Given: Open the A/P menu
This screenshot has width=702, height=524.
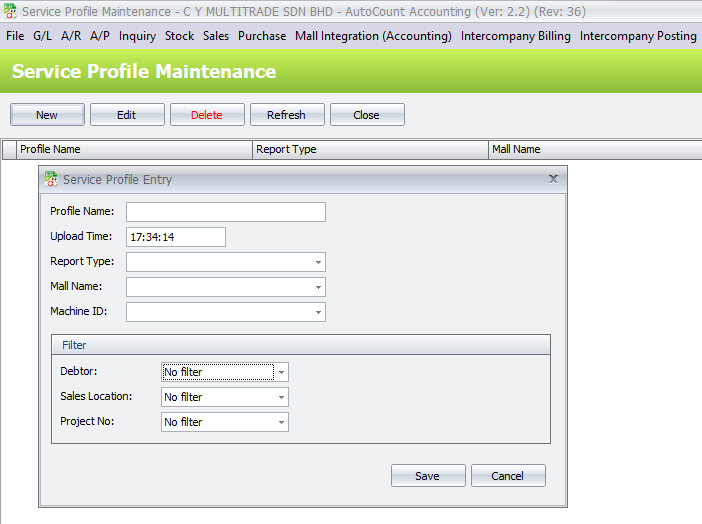Looking at the screenshot, I should 100,36.
